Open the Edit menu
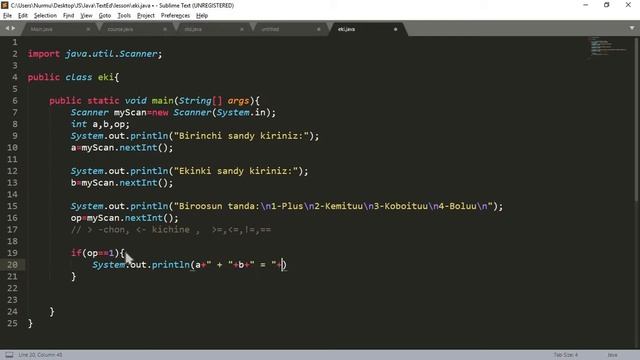This screenshot has width=640, height=360. [23, 16]
